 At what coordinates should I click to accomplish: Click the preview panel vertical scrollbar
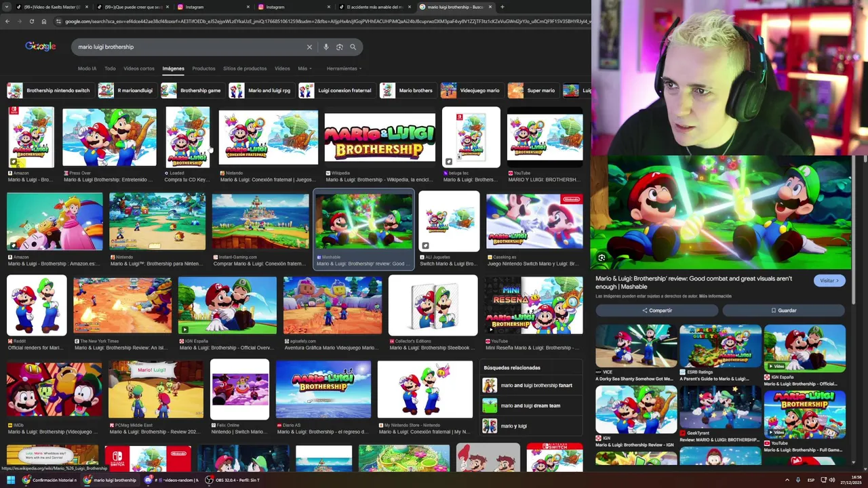point(853,230)
